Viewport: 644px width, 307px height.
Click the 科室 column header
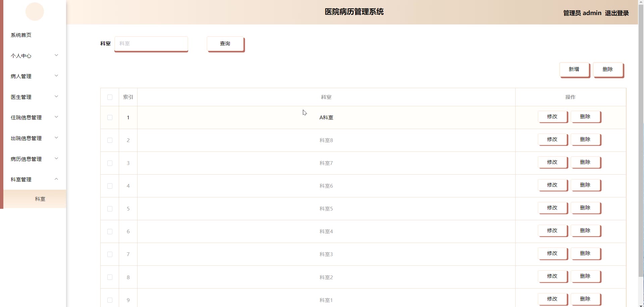[x=326, y=97]
